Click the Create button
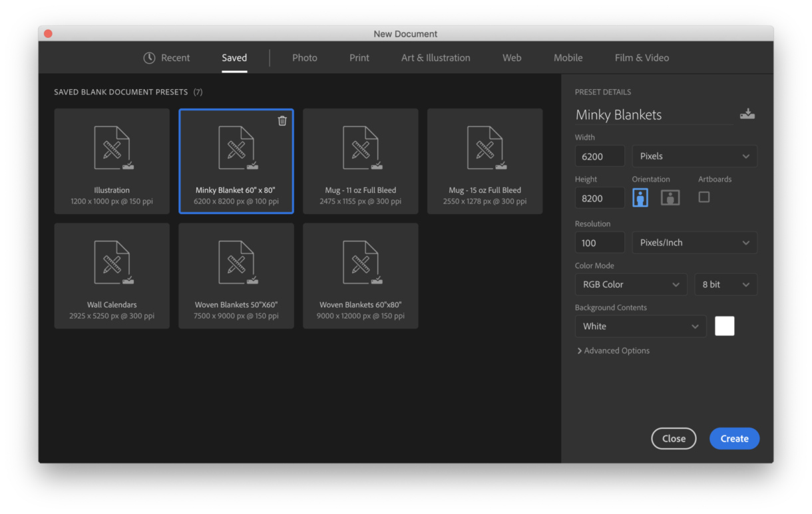Image resolution: width=812 pixels, height=514 pixels. (734, 438)
